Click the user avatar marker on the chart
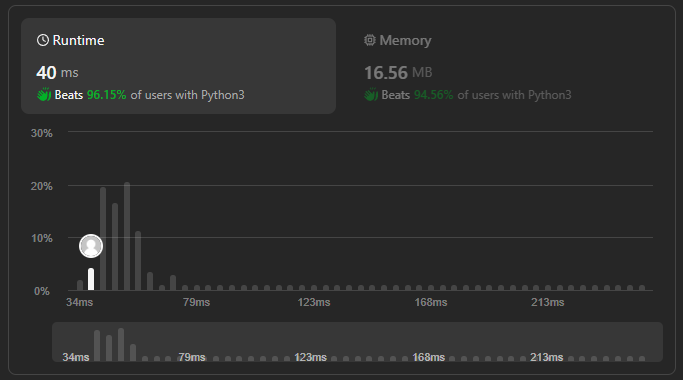683x380 pixels. (x=91, y=246)
